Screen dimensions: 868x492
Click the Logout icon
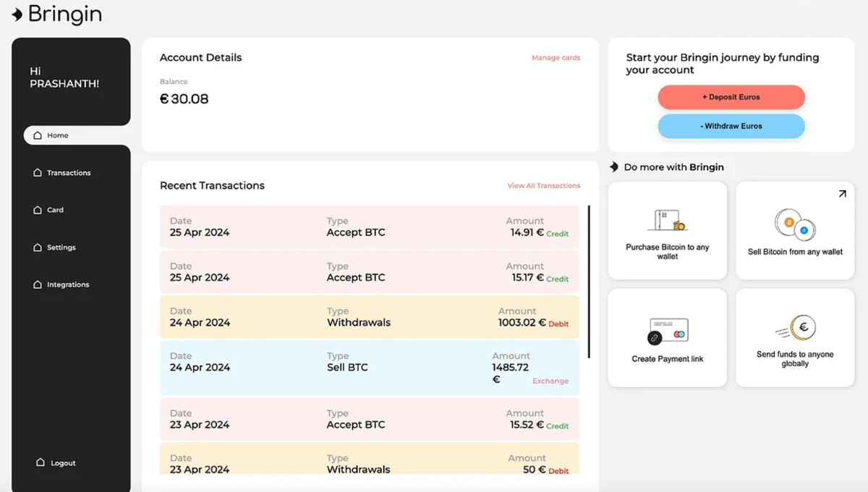(41, 463)
